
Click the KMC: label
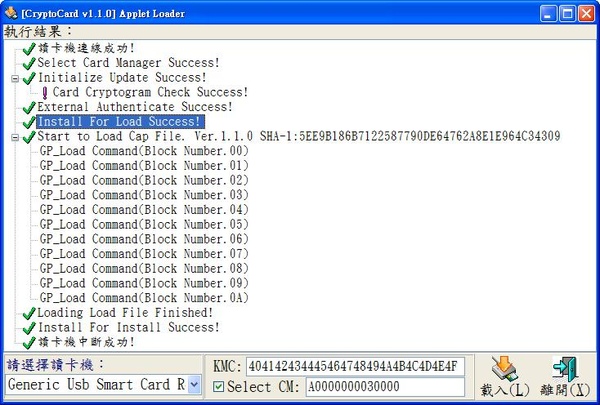(x=227, y=366)
